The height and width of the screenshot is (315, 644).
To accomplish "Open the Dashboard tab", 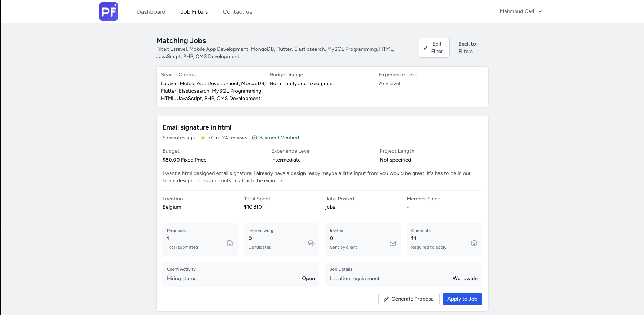I will coord(151,12).
